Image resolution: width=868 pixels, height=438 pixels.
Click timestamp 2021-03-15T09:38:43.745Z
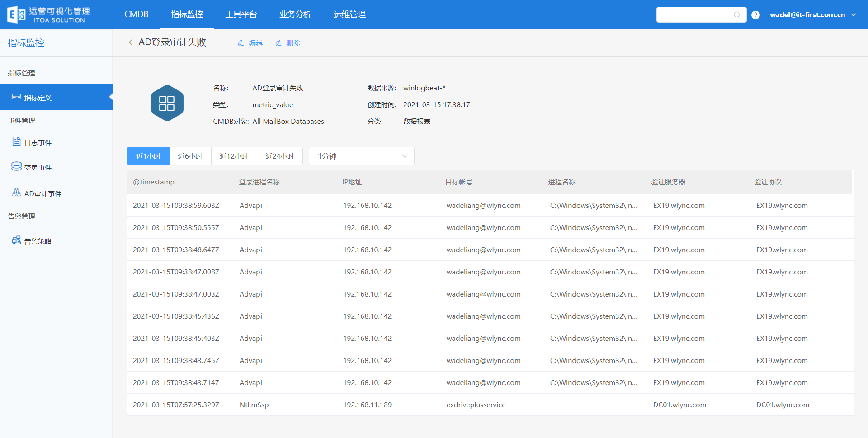(x=176, y=360)
